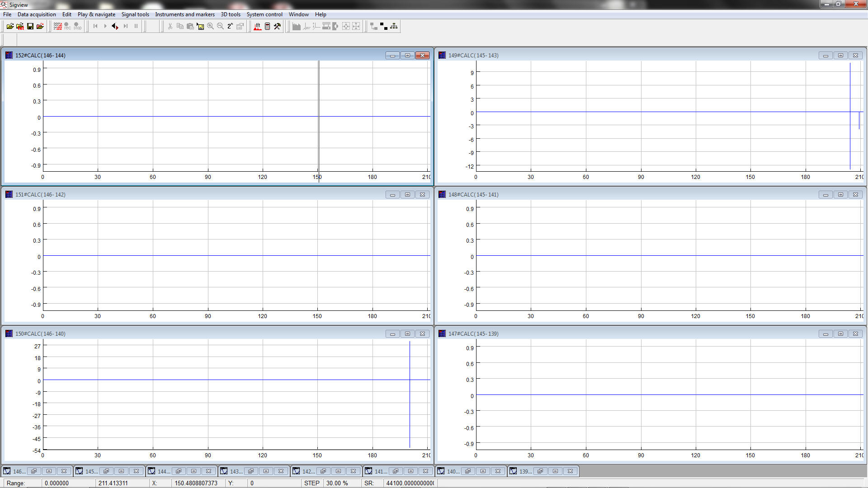868x488 pixels.
Task: Stop recording with stop button
Action: (77, 26)
